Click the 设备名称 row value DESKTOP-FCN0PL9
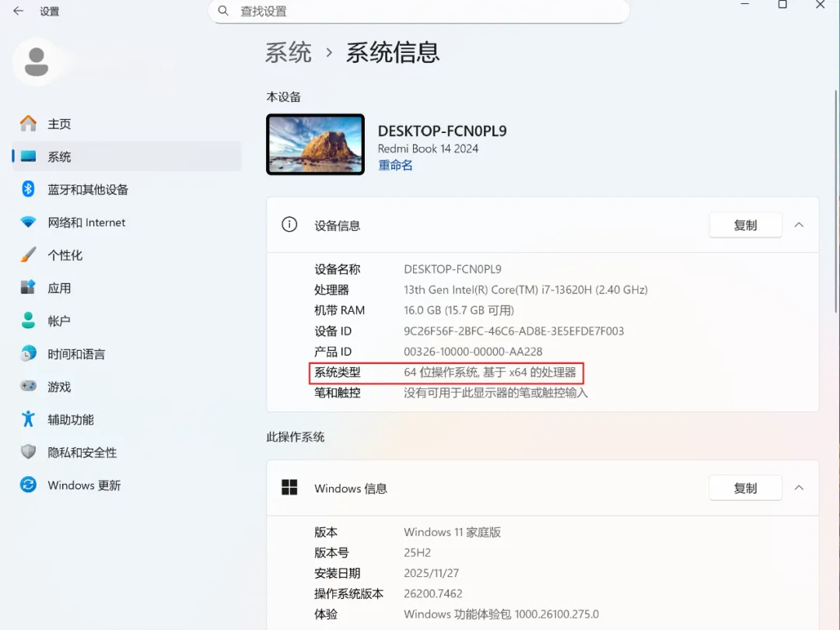The width and height of the screenshot is (840, 630). click(x=453, y=269)
